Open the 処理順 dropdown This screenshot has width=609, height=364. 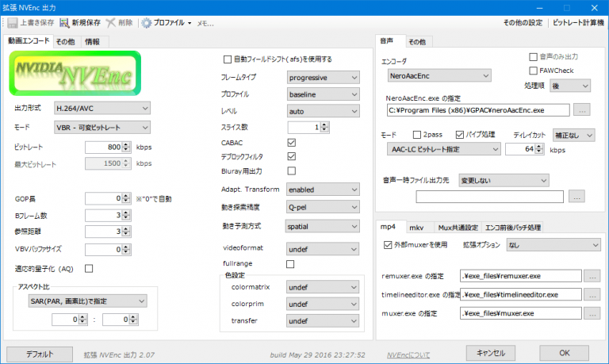click(x=570, y=86)
